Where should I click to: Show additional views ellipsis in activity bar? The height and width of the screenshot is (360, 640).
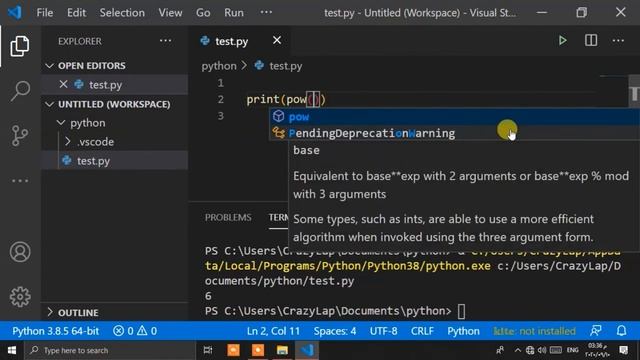point(20,180)
